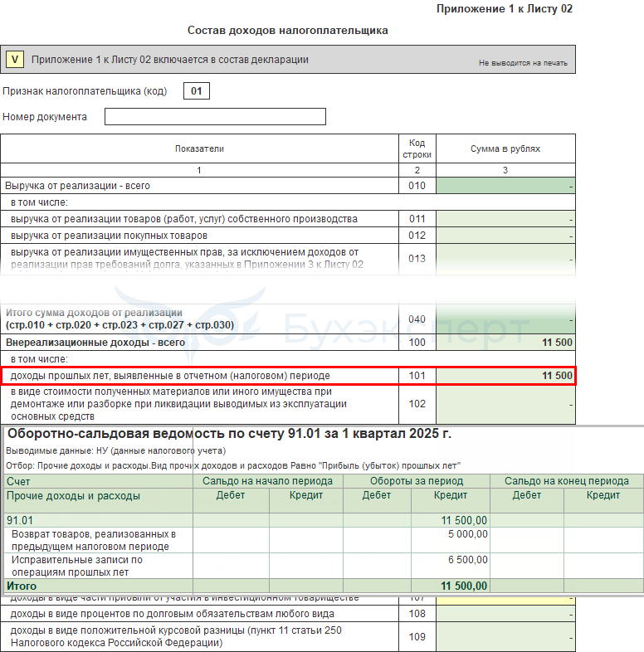
Task: Click 'Внереализационные доходы - всего' row label
Action: (95, 343)
